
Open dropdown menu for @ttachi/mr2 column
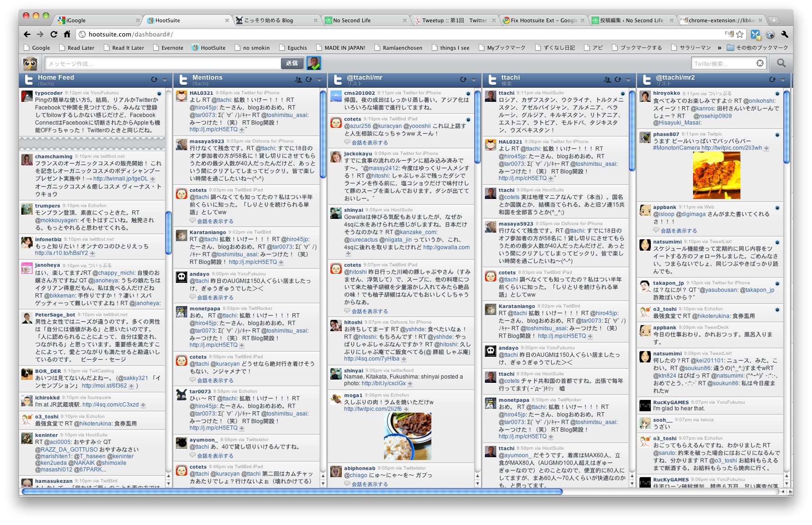(x=783, y=80)
